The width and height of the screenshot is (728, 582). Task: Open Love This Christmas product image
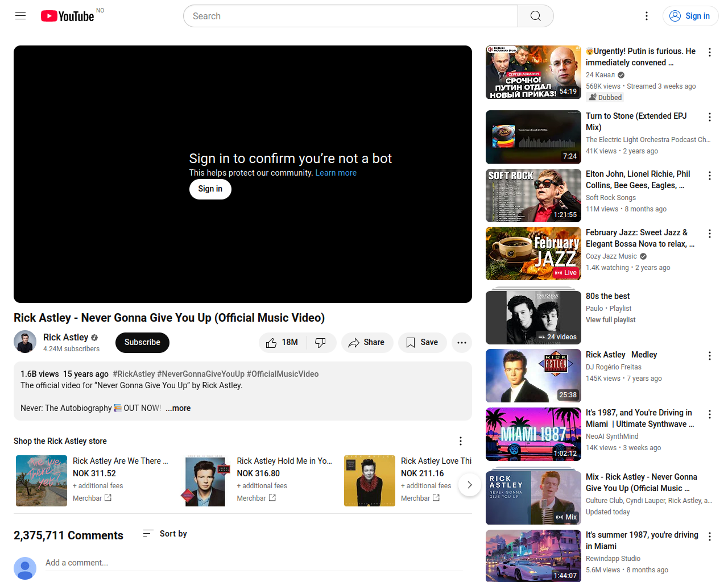[x=370, y=481]
